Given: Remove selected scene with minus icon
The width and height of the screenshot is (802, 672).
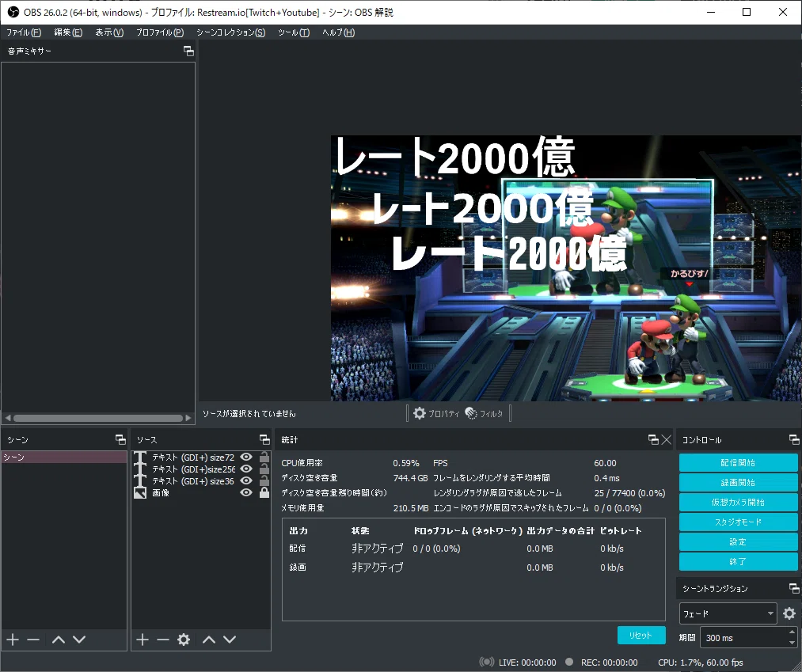Looking at the screenshot, I should coord(33,640).
